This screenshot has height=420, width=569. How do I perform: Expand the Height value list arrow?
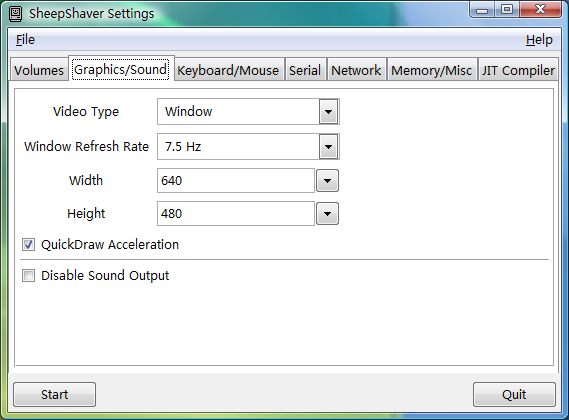coord(327,213)
